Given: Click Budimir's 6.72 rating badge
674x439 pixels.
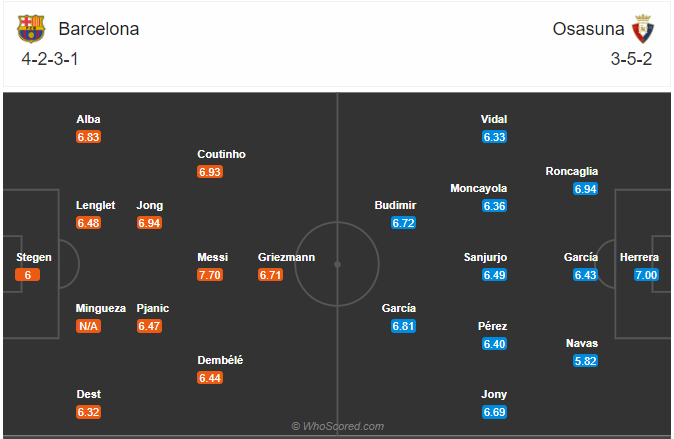Looking at the screenshot, I should click(403, 223).
